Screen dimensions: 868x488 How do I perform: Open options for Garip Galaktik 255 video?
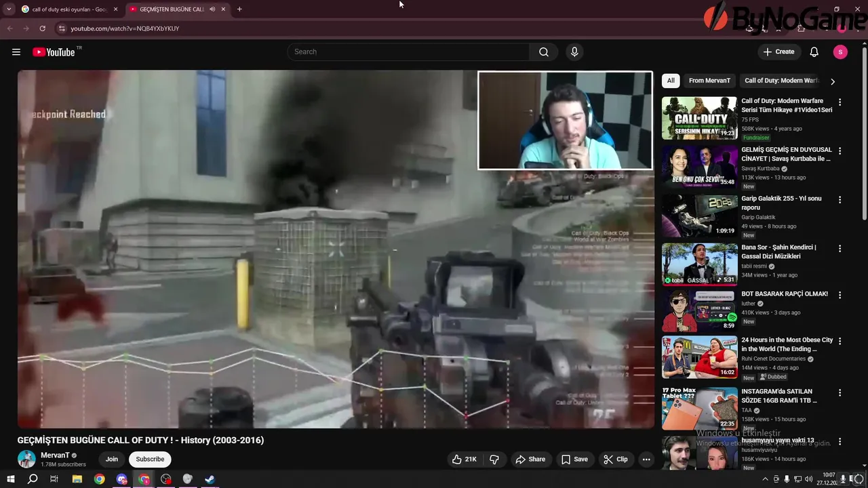pos(840,200)
